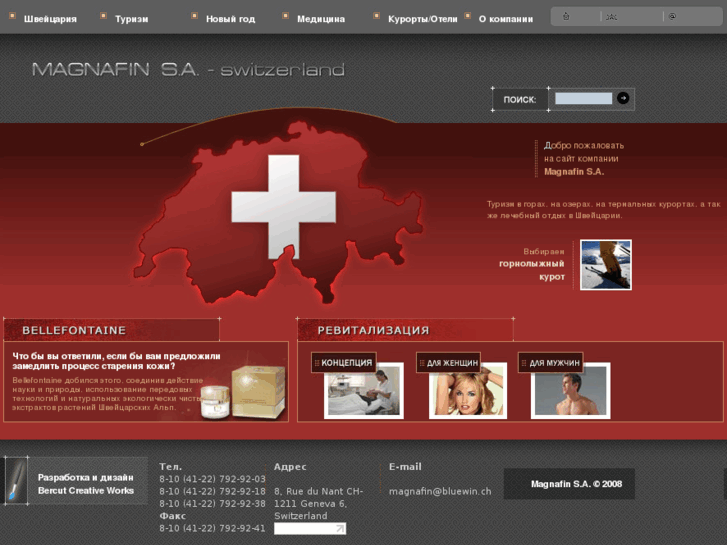Click the arrow icon below the Geneva address
This screenshot has height=545, width=727.
(340, 528)
